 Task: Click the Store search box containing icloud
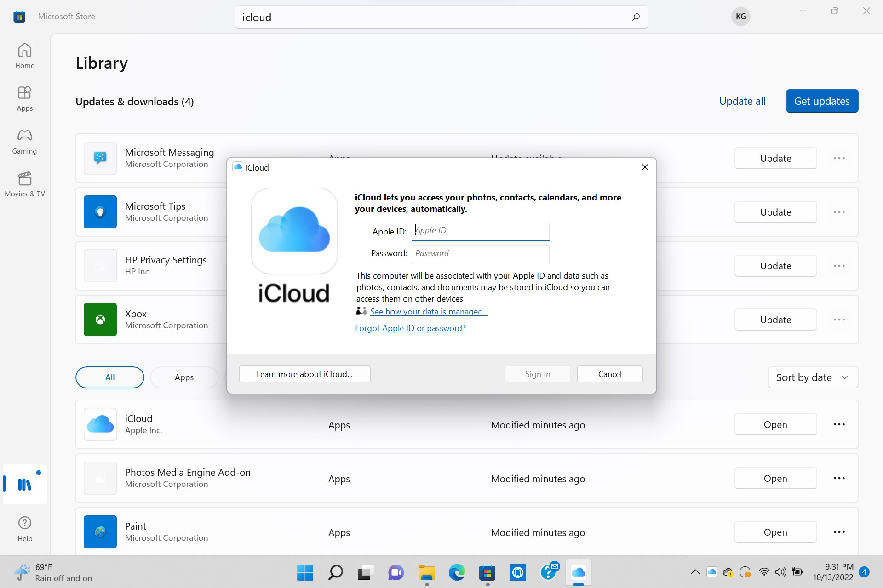pos(441,17)
